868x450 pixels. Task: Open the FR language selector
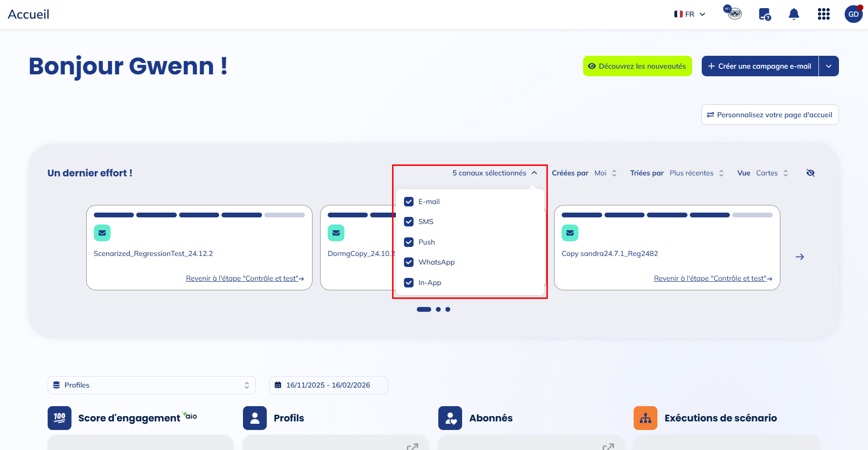689,14
